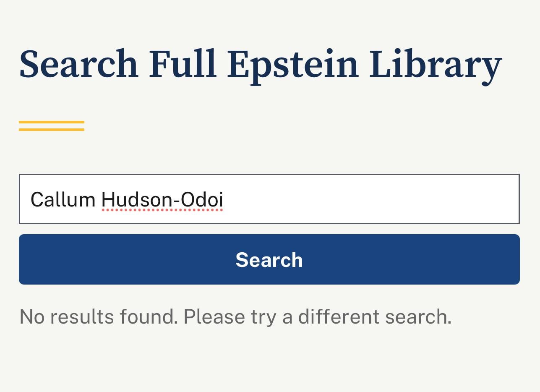Focus the search text input field
540x392 pixels.
[269, 199]
